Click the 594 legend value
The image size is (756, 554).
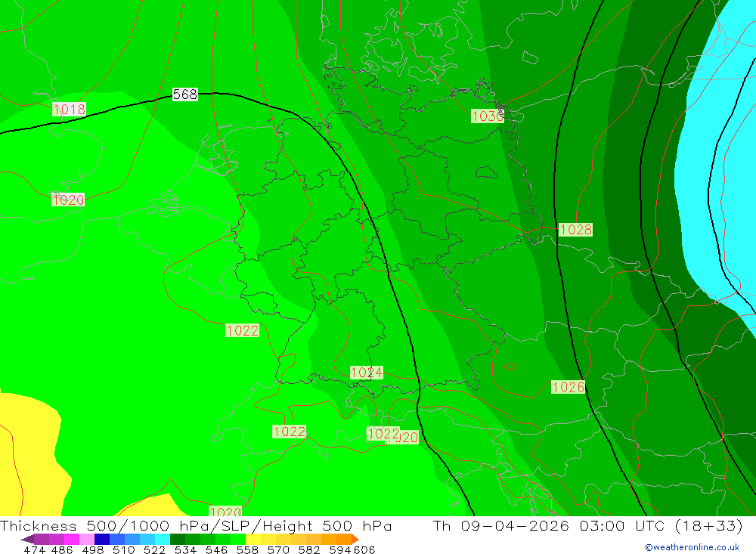[x=339, y=549]
